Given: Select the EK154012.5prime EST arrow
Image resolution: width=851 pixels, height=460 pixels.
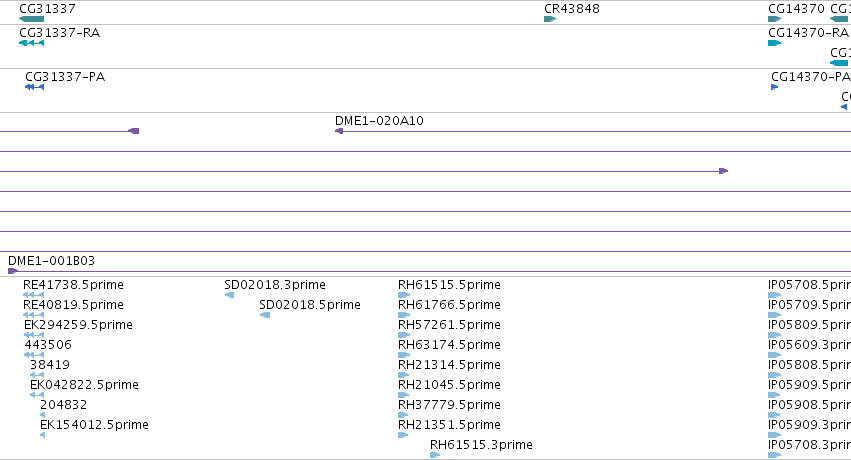Looking at the screenshot, I should [42, 435].
